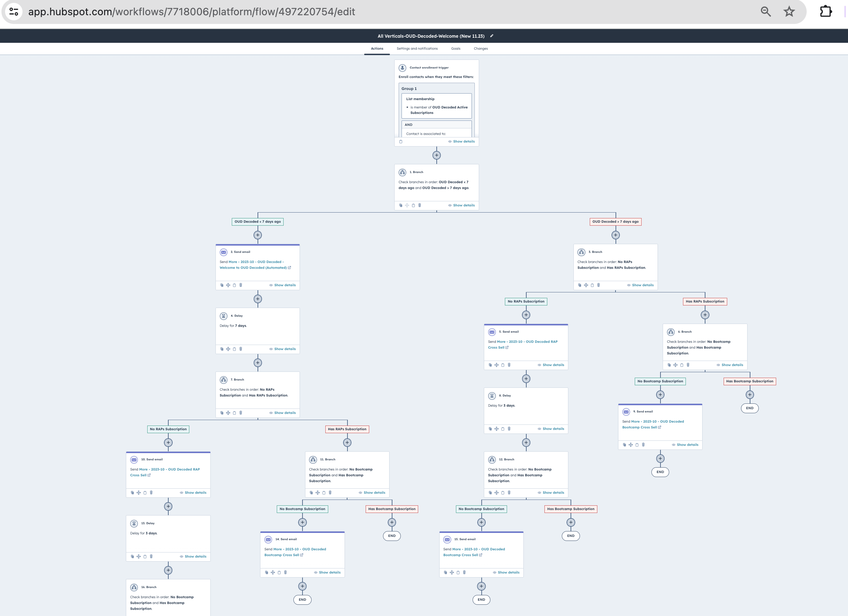Image resolution: width=848 pixels, height=616 pixels.
Task: Show details of "6. Branch"
Action: pyautogui.click(x=732, y=365)
